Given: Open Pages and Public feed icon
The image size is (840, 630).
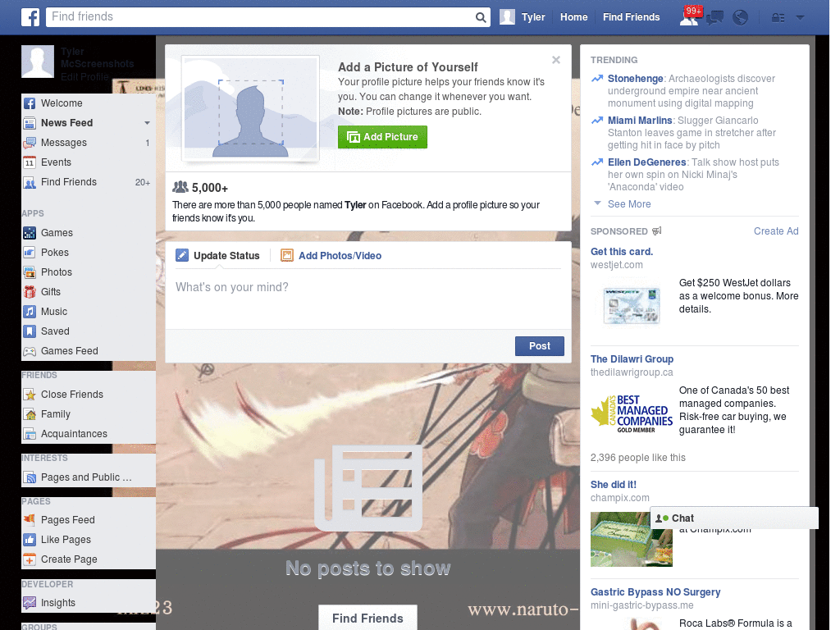Looking at the screenshot, I should click(x=30, y=477).
